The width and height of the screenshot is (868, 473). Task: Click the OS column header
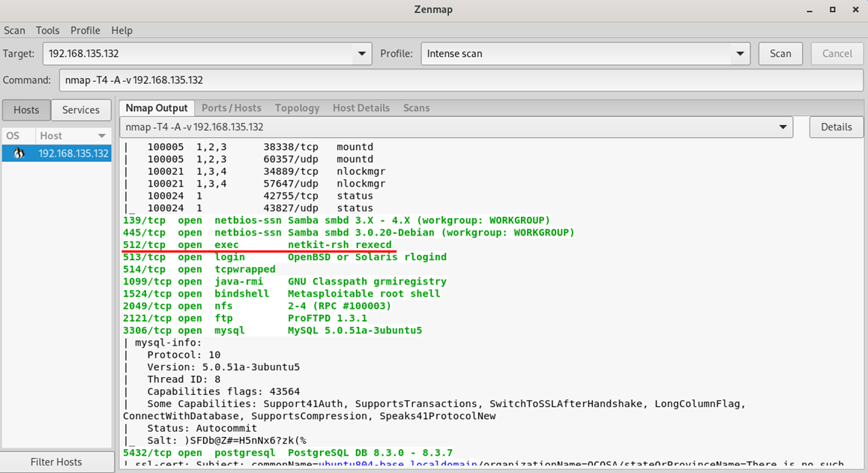coord(18,136)
